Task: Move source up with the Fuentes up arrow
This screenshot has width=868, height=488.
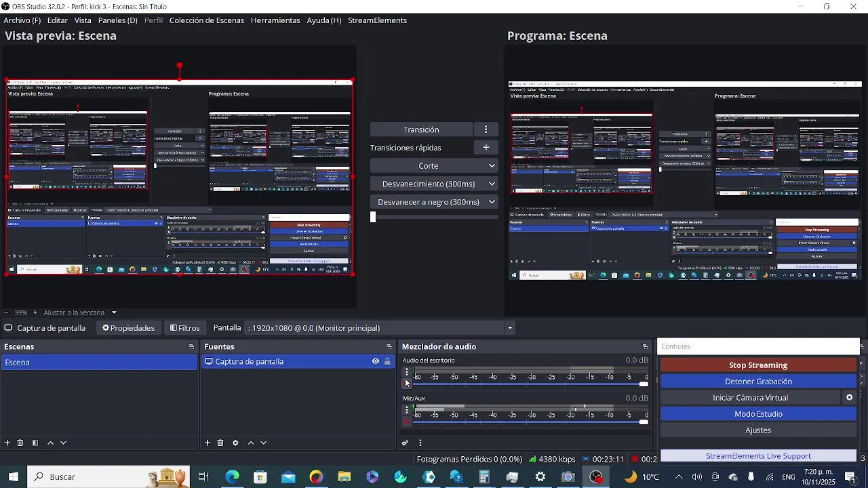Action: click(251, 443)
